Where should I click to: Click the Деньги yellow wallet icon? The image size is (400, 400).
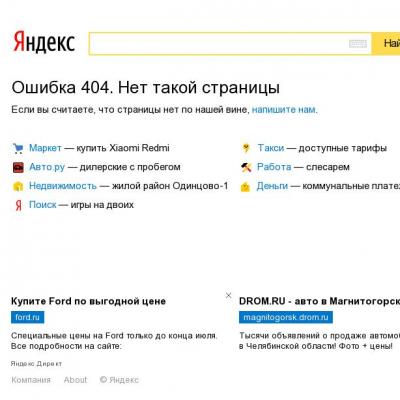(x=245, y=186)
